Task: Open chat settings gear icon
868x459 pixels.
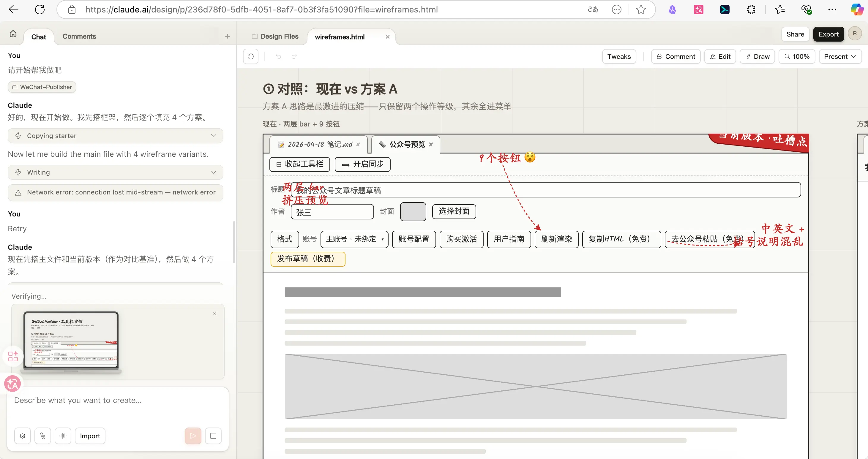Action: [x=23, y=436]
